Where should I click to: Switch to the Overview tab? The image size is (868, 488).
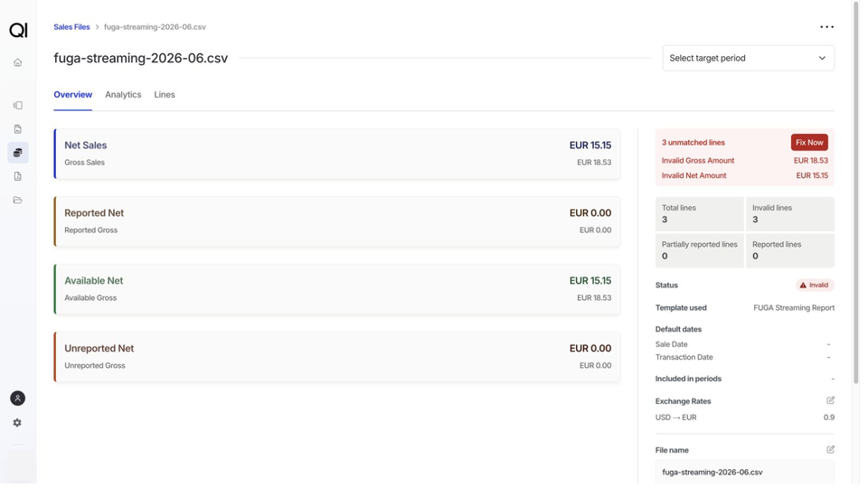[72, 95]
